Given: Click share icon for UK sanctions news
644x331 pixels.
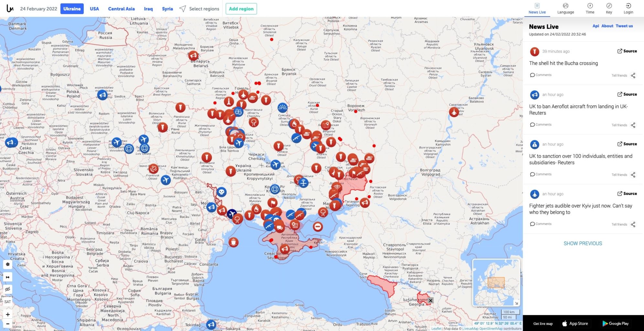Looking at the screenshot, I should (633, 175).
